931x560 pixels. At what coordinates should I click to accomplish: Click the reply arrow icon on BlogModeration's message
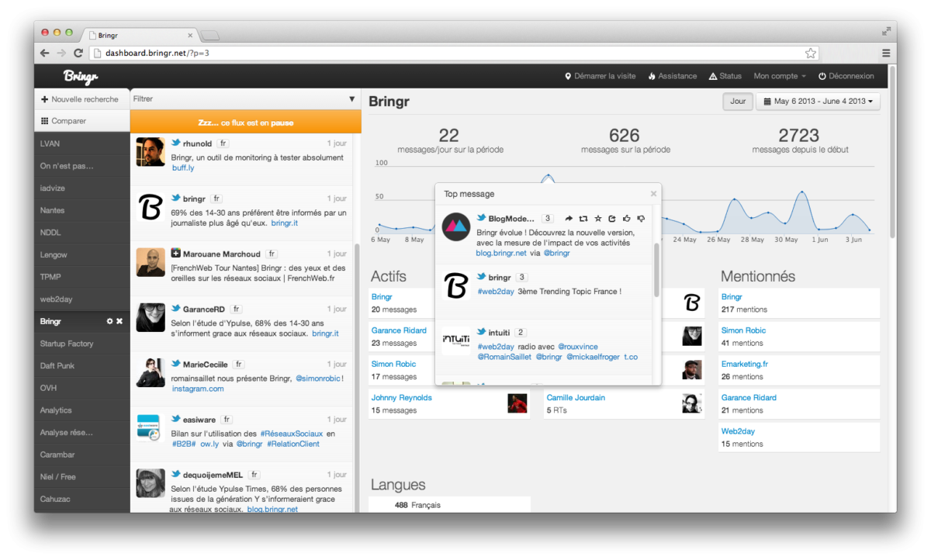(569, 219)
